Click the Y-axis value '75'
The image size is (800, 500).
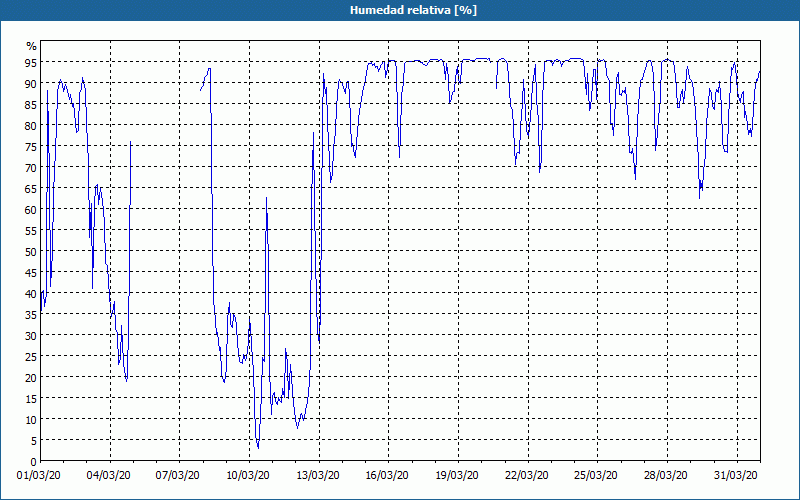pos(31,147)
